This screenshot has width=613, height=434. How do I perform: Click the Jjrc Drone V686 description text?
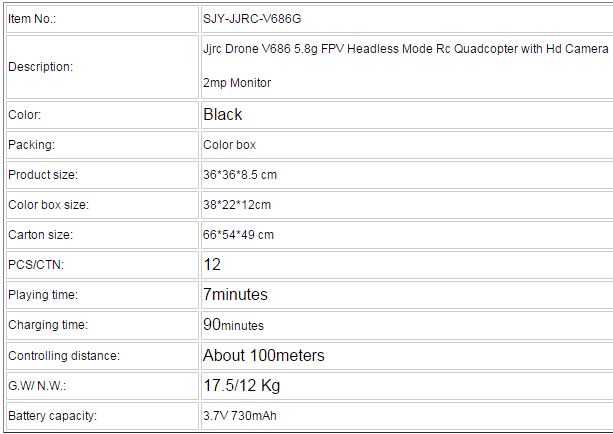[405, 66]
